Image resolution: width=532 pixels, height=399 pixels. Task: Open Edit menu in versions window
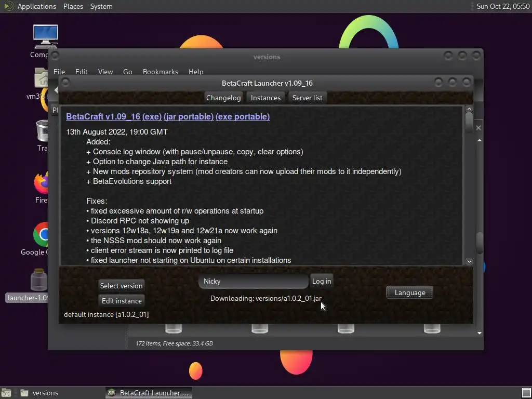click(82, 72)
